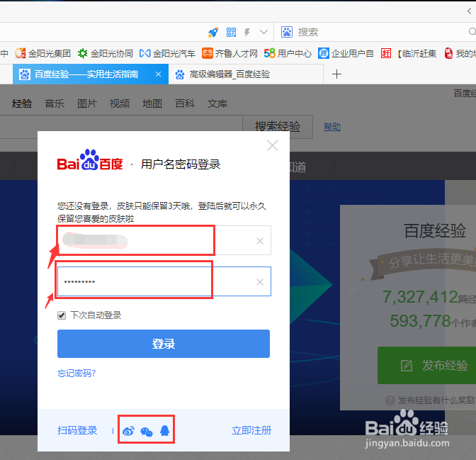Open the 齐鲁人才网 bookmark
Screen dimensions: 476x460
[x=229, y=53]
